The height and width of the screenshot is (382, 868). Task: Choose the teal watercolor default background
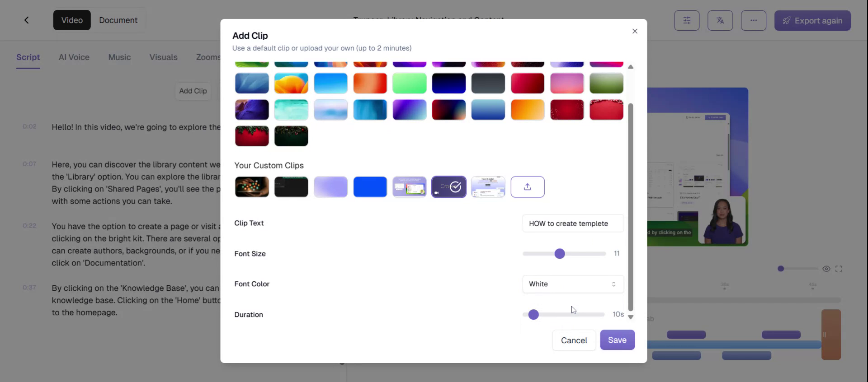[291, 110]
